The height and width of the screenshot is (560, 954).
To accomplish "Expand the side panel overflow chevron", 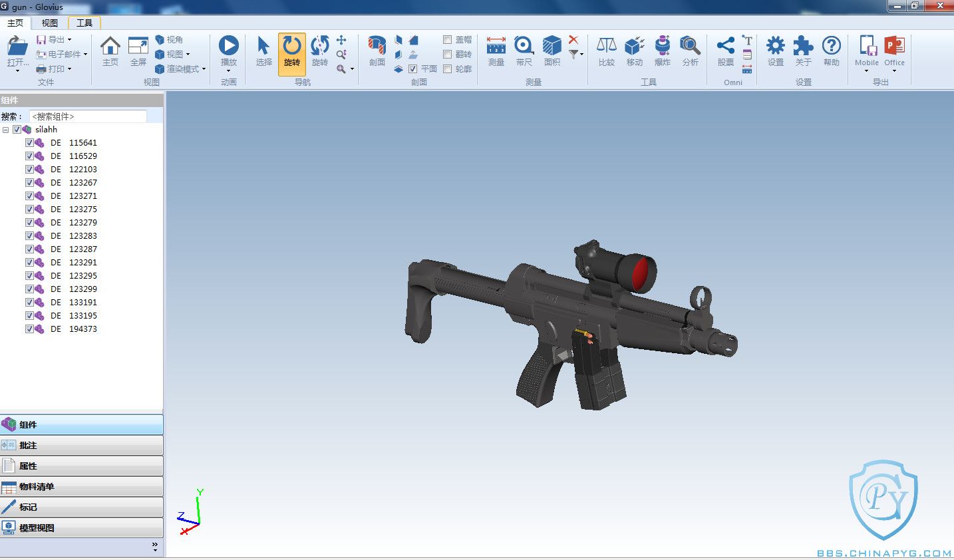I will (x=155, y=546).
